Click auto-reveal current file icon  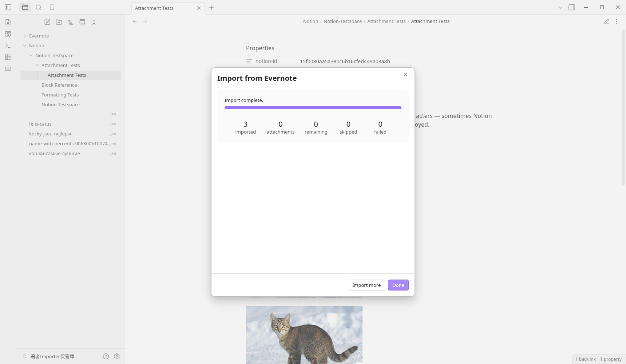82,22
